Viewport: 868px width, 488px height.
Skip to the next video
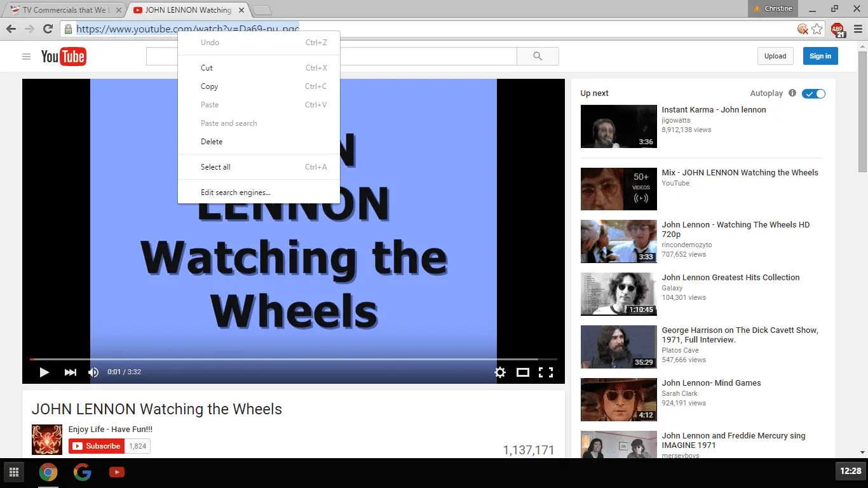[70, 372]
